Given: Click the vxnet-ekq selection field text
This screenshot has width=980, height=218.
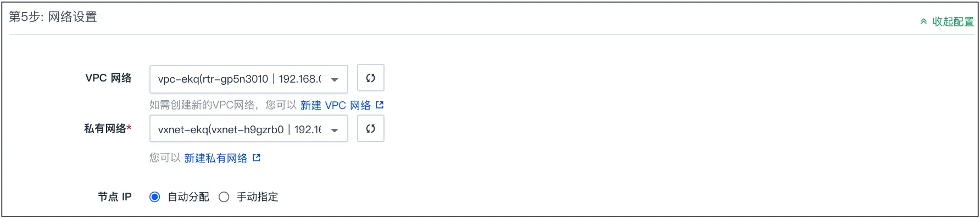Looking at the screenshot, I should click(240, 130).
